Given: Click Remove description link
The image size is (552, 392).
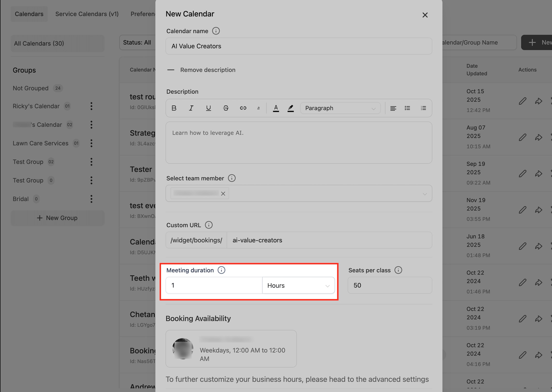Looking at the screenshot, I should (x=207, y=70).
